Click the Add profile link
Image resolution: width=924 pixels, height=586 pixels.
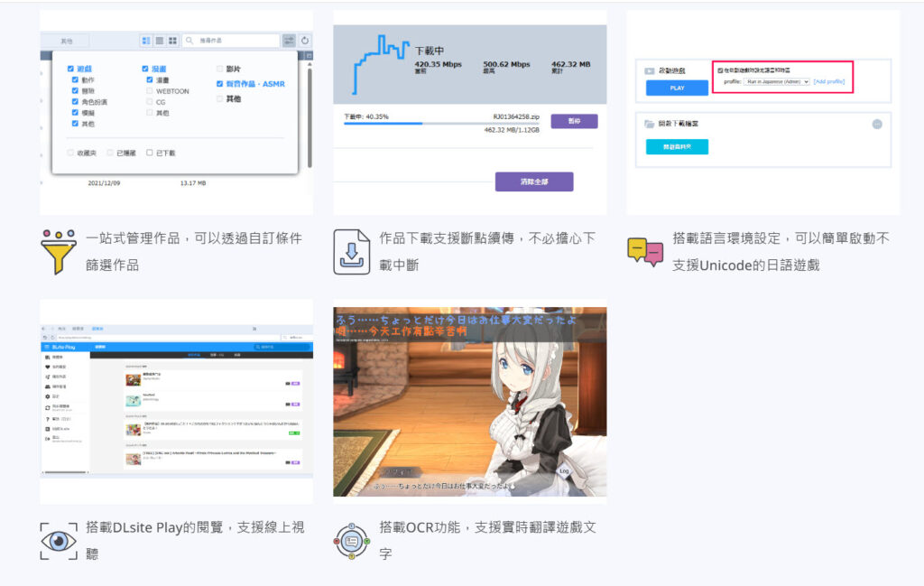pos(829,82)
